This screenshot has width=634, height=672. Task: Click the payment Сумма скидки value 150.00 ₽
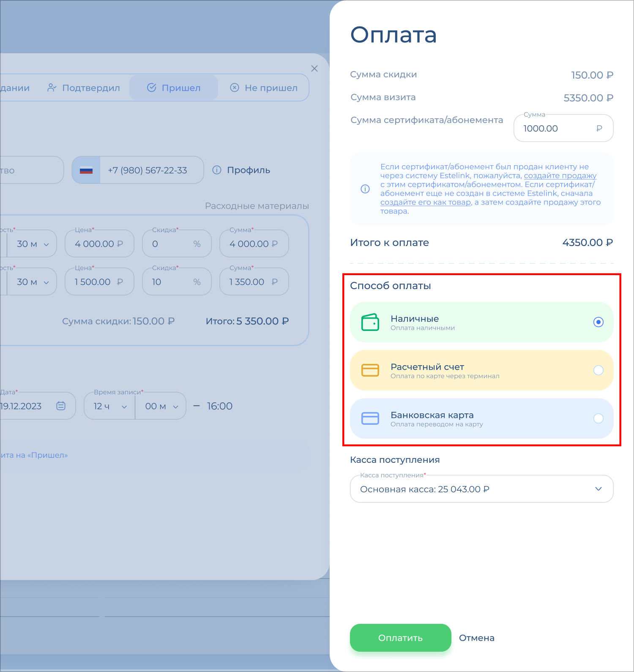592,75
